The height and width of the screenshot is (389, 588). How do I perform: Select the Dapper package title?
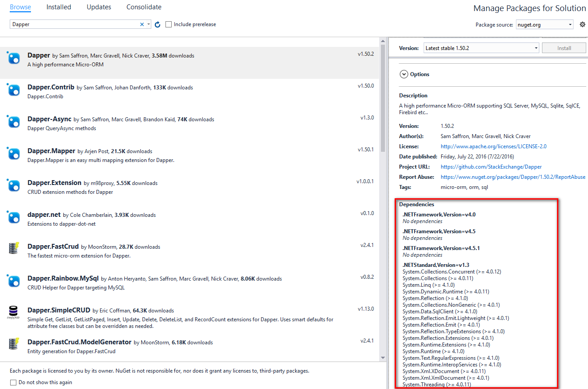38,55
